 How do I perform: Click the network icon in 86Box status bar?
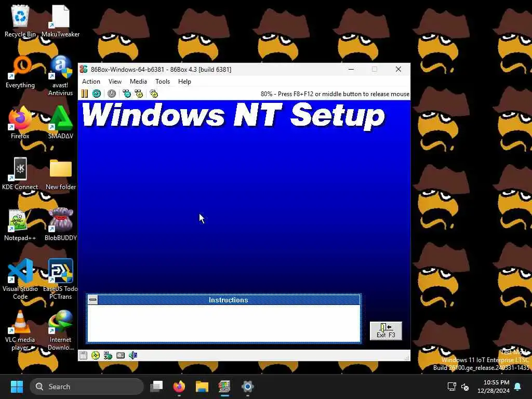pyautogui.click(x=108, y=355)
